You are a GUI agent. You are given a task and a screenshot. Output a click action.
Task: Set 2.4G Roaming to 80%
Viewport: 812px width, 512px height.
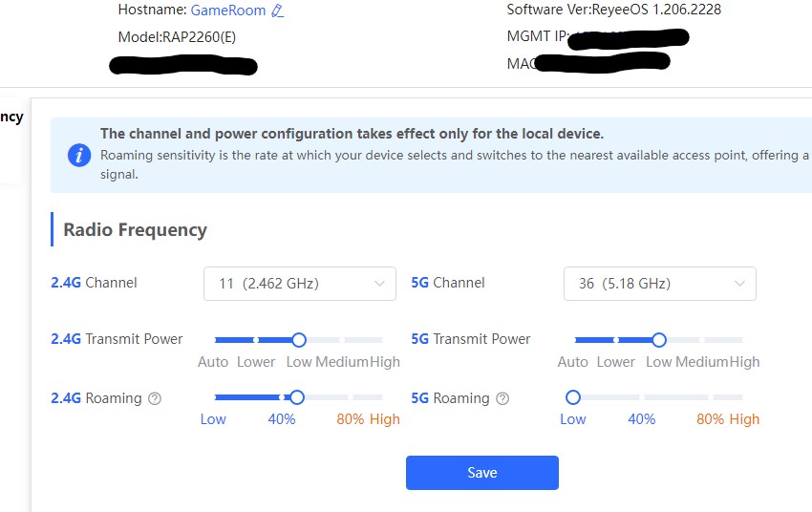click(350, 397)
